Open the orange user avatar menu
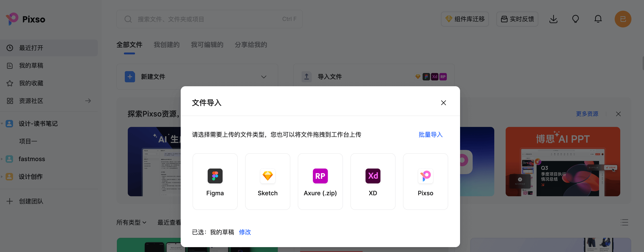This screenshot has height=252, width=644. pos(623,19)
